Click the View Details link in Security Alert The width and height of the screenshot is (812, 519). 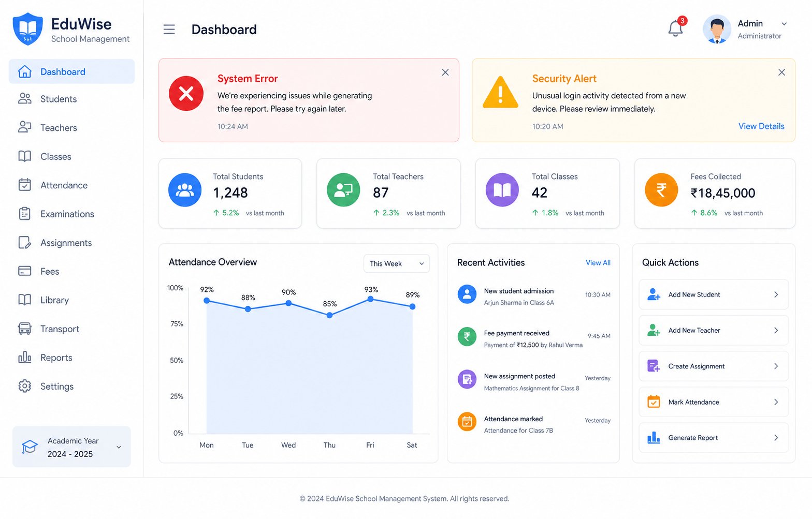click(761, 126)
